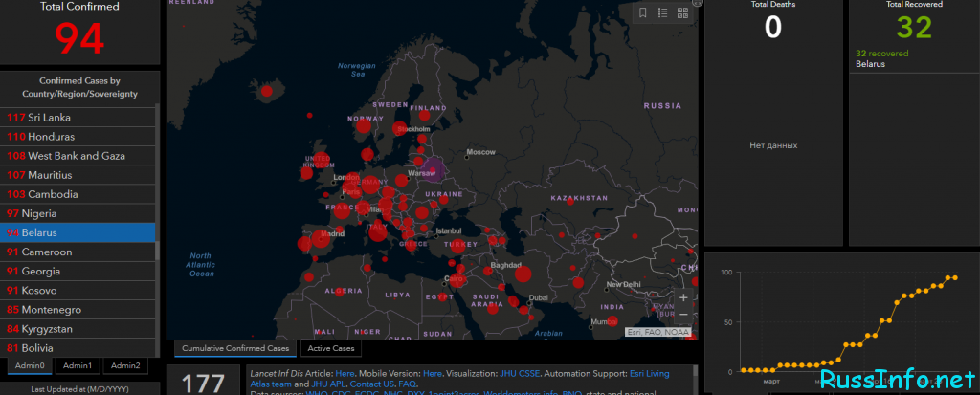980x395 pixels.
Task: Follow the JHU CSSE link
Action: tap(520, 373)
